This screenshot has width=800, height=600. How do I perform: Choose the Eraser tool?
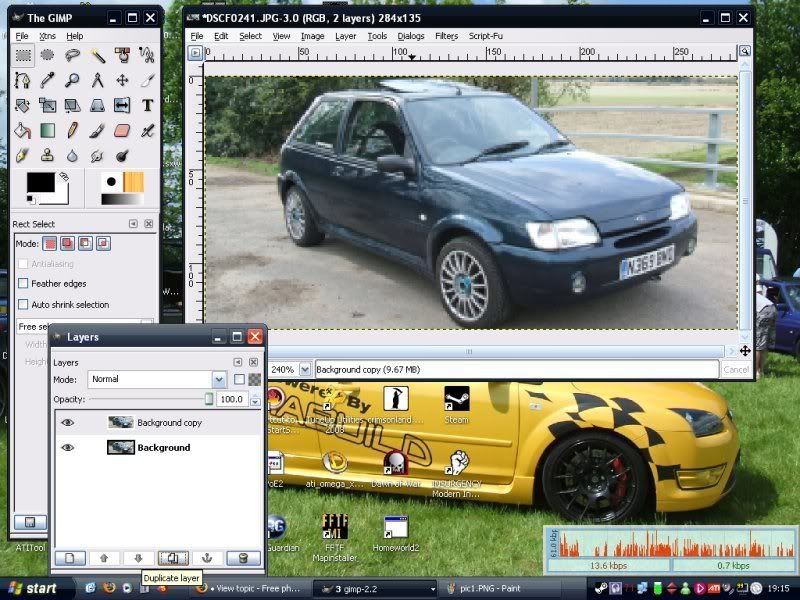[x=122, y=130]
